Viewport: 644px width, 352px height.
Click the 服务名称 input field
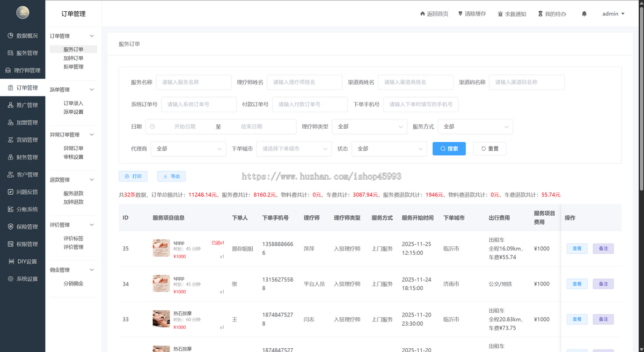tap(193, 82)
